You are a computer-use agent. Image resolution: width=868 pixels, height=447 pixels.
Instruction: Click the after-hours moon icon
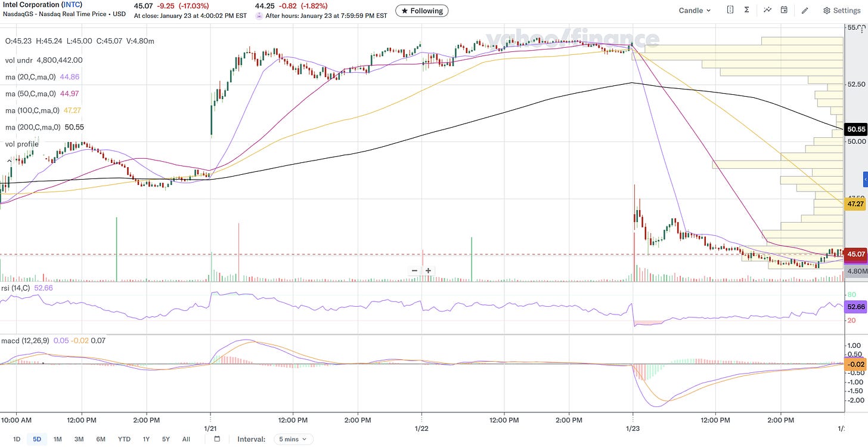click(x=259, y=16)
